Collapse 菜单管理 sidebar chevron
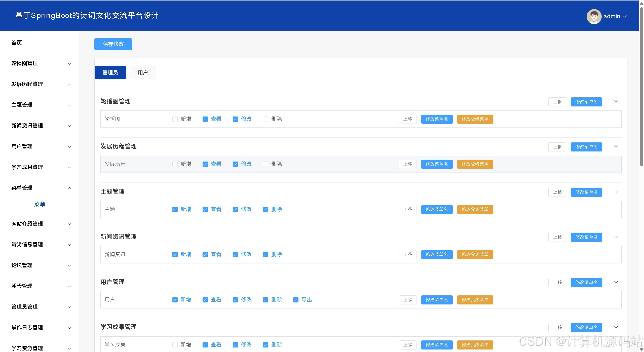 tap(69, 188)
